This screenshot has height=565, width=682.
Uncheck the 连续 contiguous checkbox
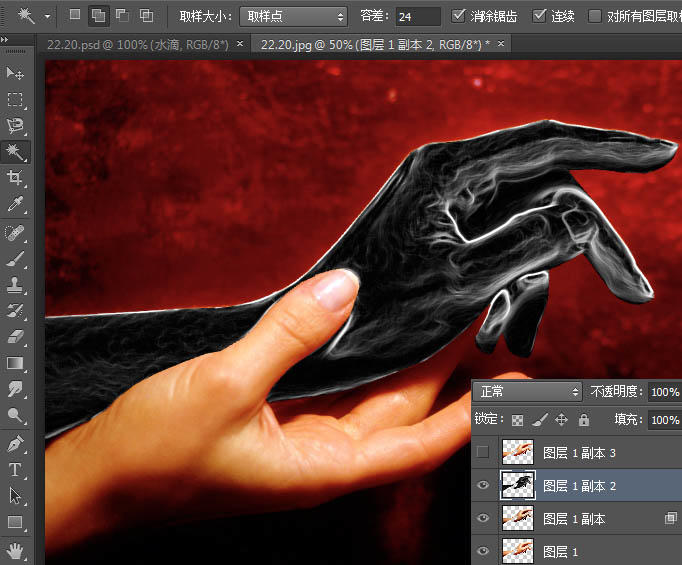click(x=539, y=16)
